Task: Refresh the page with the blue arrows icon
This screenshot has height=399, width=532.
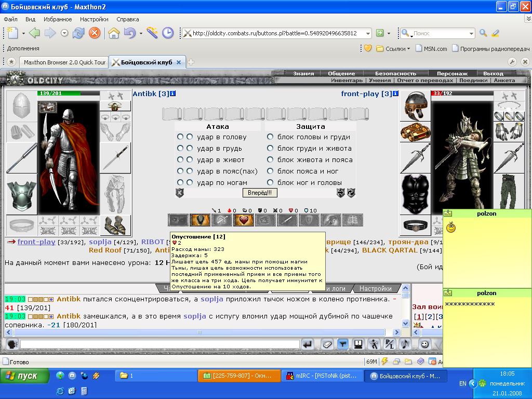Action: click(x=78, y=33)
